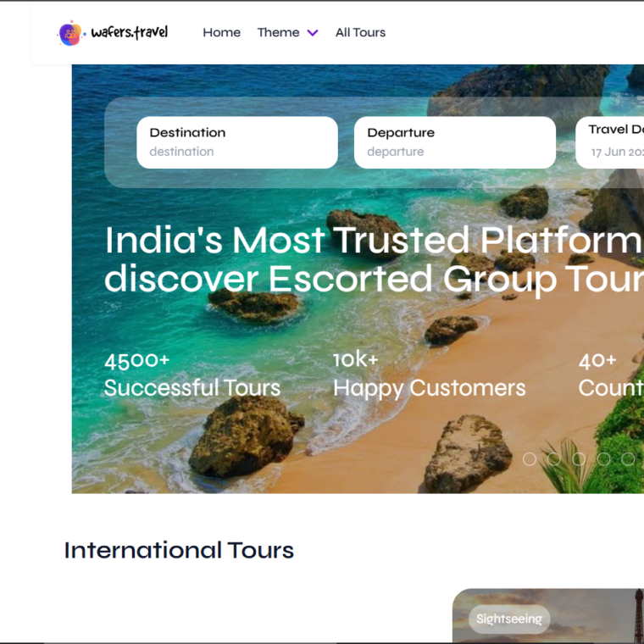This screenshot has width=644, height=644.
Task: Click the 4500+ Successful Tours stat
Action: coord(192,375)
